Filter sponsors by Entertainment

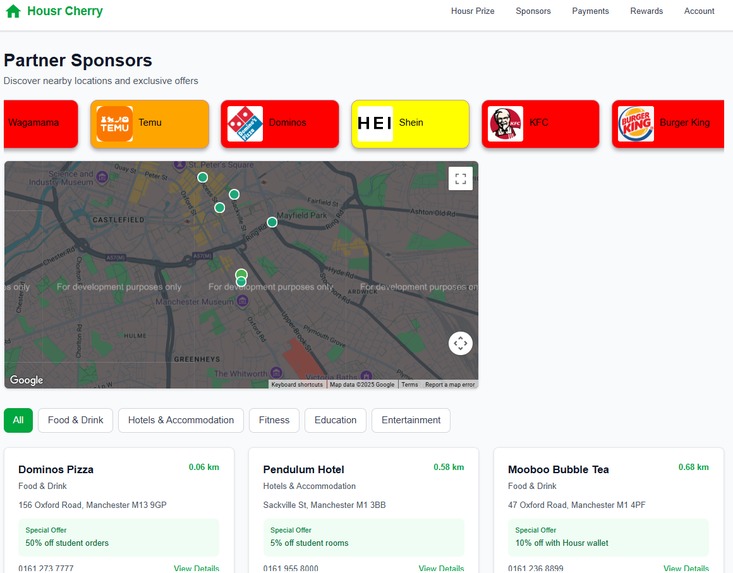pos(411,420)
